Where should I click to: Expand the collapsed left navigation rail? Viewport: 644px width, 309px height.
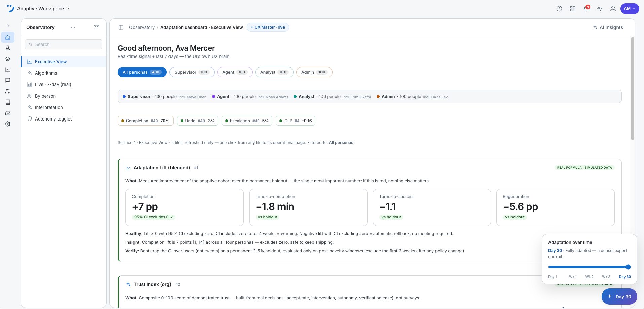point(8,26)
